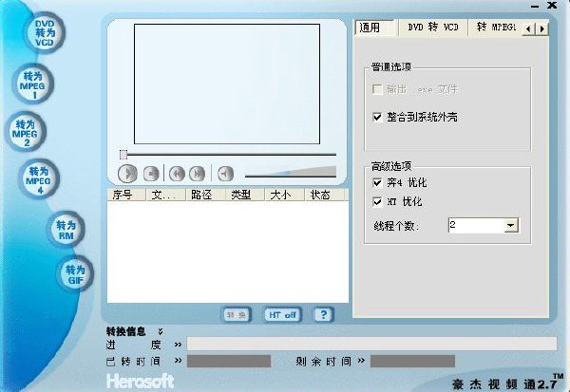Toggle the HT 优化 checkbox
Viewport: 570px width, 392px height.
[x=377, y=201]
